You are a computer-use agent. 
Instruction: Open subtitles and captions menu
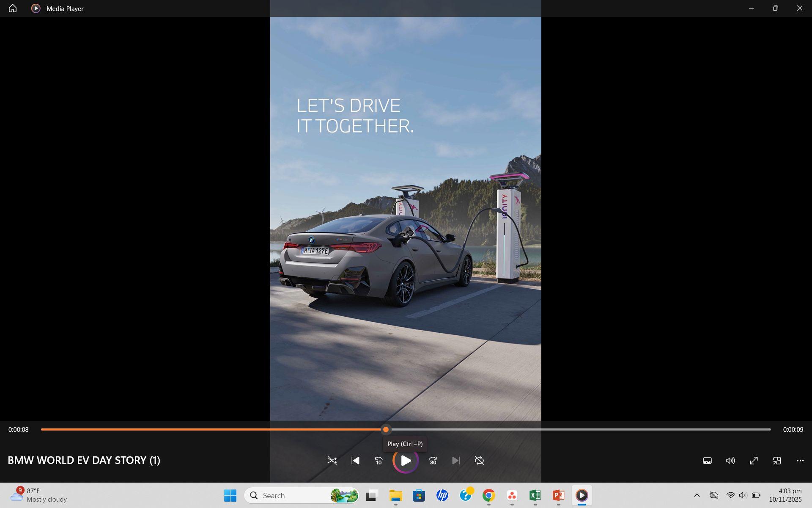[x=707, y=461]
